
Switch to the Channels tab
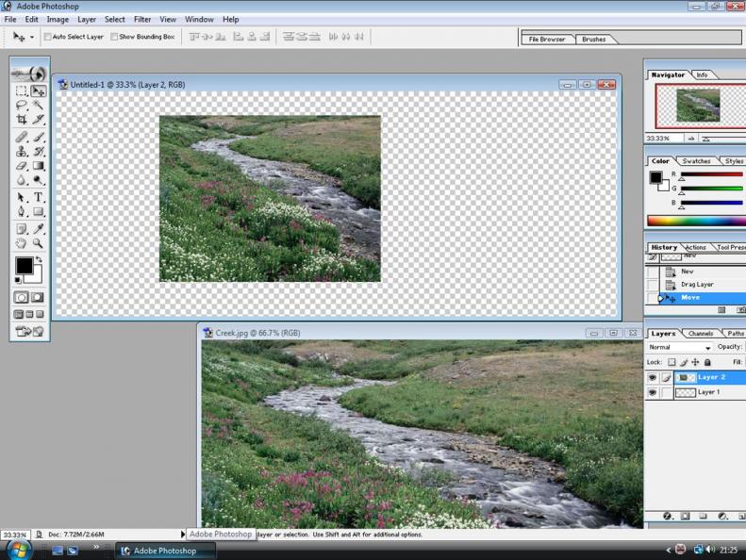point(701,334)
